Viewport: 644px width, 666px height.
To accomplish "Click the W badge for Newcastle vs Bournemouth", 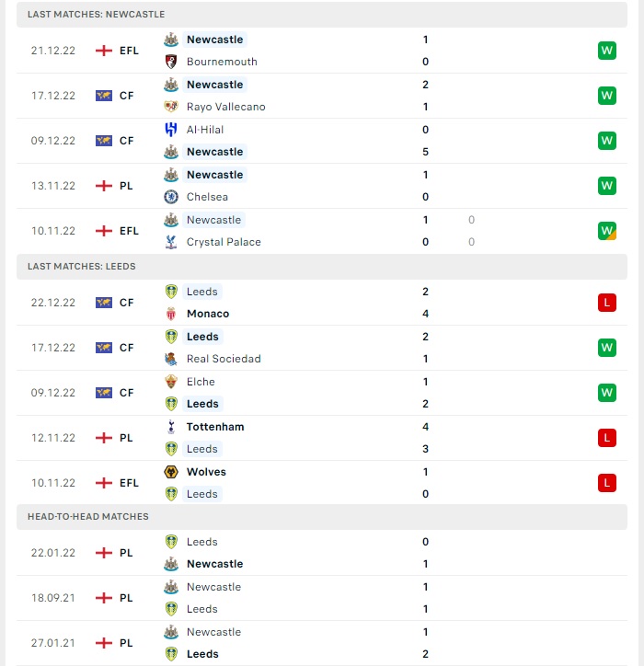I will [x=606, y=51].
